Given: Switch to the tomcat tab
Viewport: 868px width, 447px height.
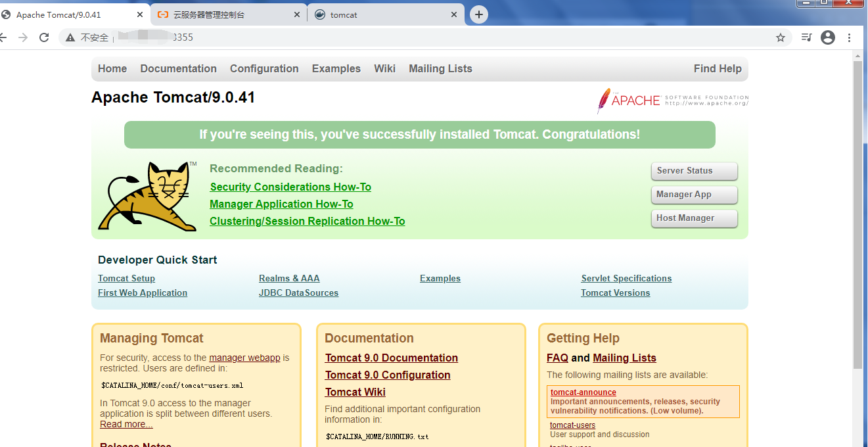Looking at the screenshot, I should [386, 14].
